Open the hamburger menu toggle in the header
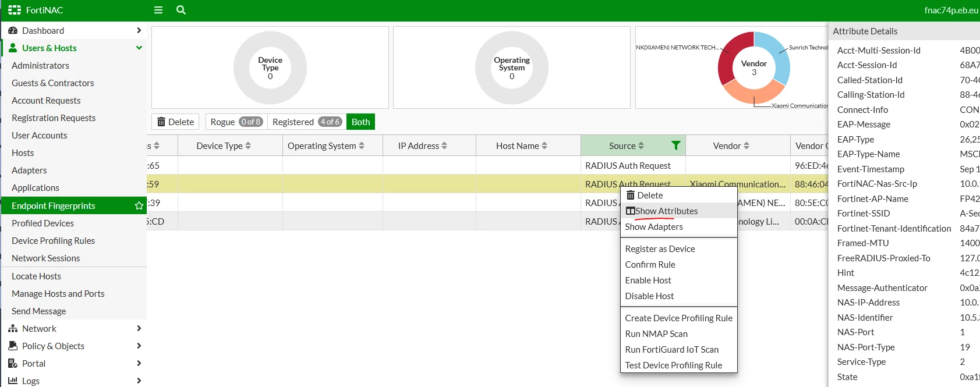This screenshot has height=387, width=980. pyautogui.click(x=158, y=10)
